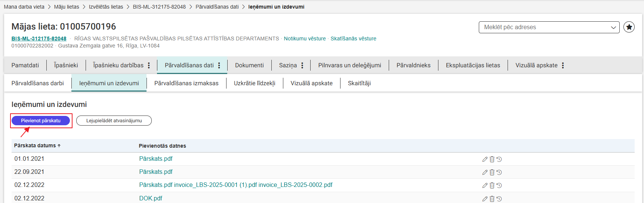Switch to the Dokumenti tab
Viewport: 644px width, 203px height.
pyautogui.click(x=249, y=65)
